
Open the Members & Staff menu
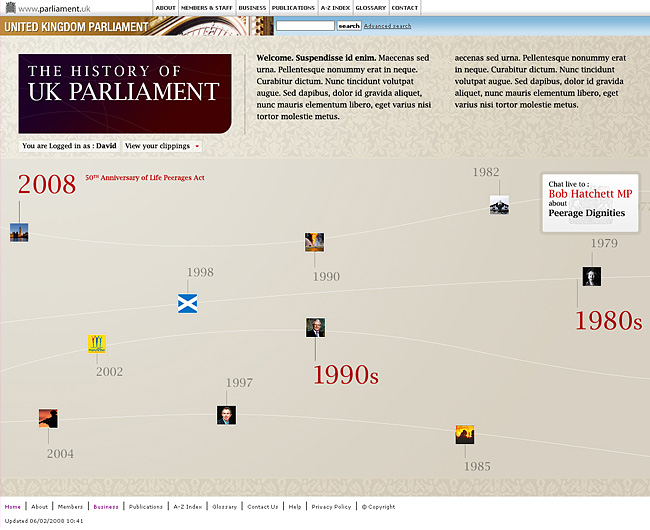coord(206,8)
